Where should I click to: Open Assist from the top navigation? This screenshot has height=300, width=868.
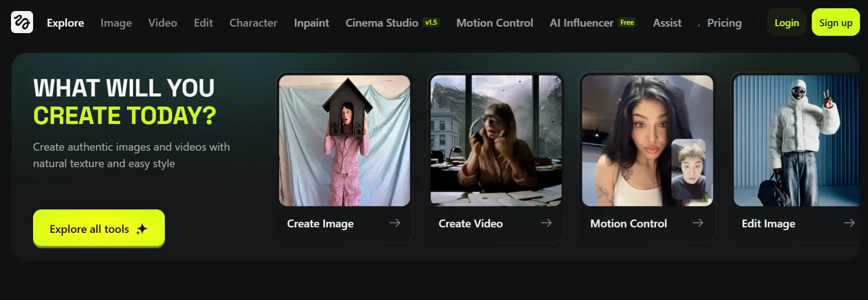pyautogui.click(x=667, y=23)
